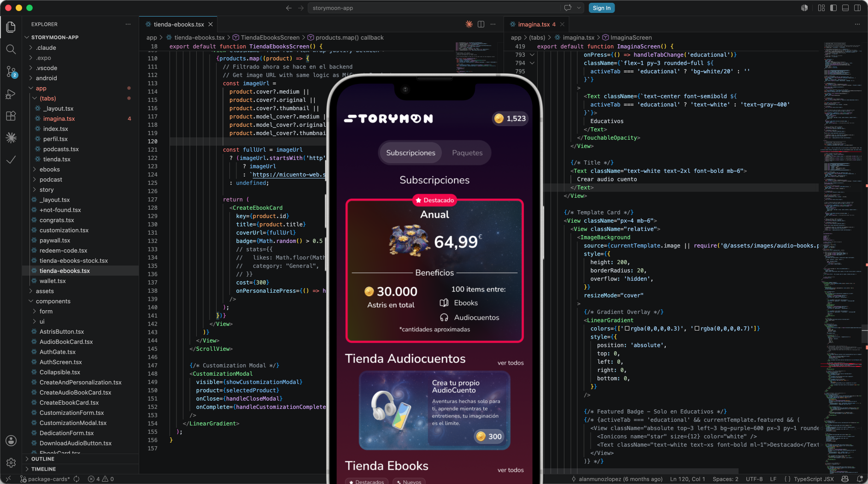
Task: Toggle the bottom panel
Action: pyautogui.click(x=845, y=8)
